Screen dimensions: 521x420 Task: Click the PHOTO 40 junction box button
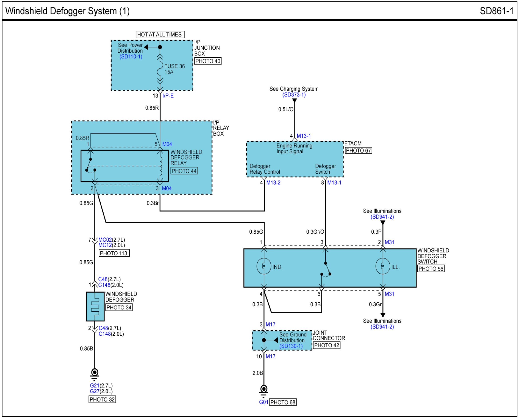(x=208, y=61)
